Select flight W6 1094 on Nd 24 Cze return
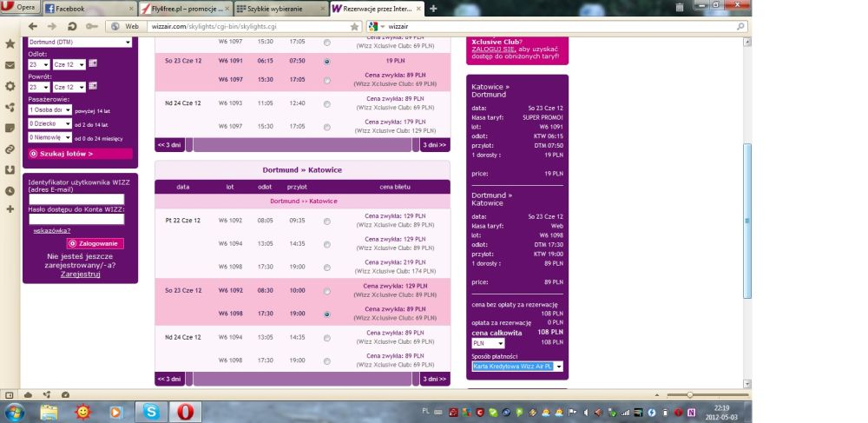The height and width of the screenshot is (423, 868). point(327,338)
